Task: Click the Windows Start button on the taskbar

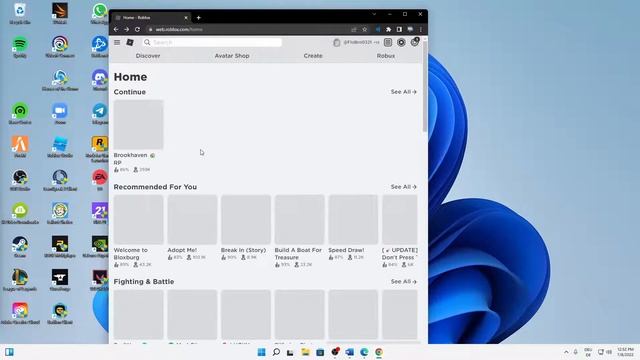Action: [x=261, y=352]
